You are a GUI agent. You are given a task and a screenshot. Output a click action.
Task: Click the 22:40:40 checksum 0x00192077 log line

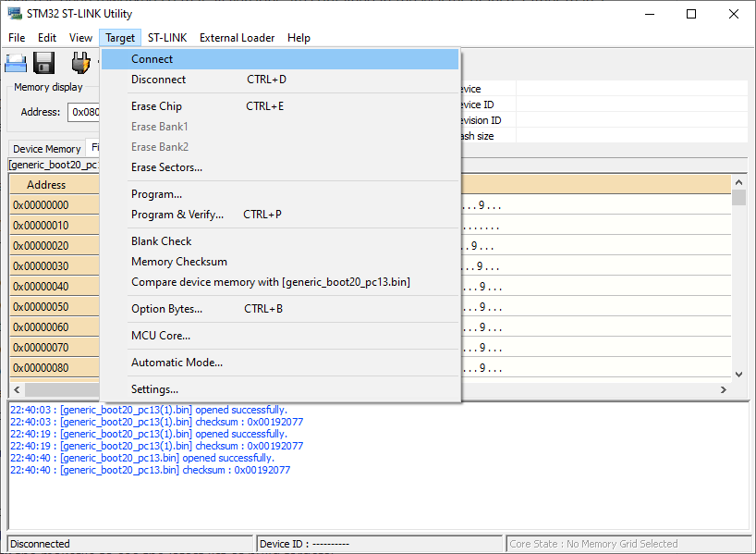tap(150, 470)
